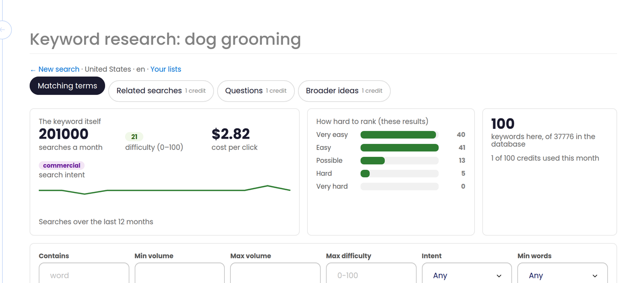Click the Very hard count 0
This screenshot has height=283, width=644.
[463, 187]
